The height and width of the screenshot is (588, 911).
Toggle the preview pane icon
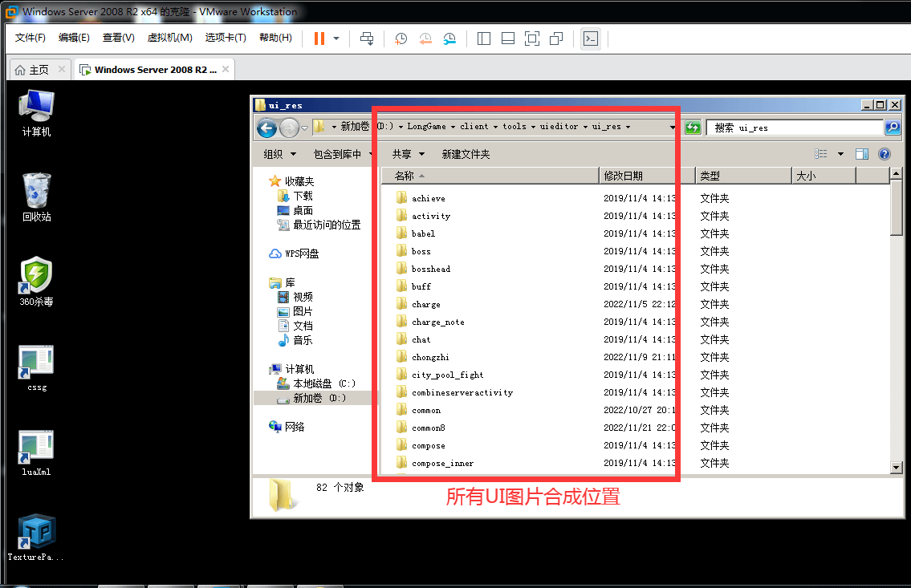coord(861,154)
